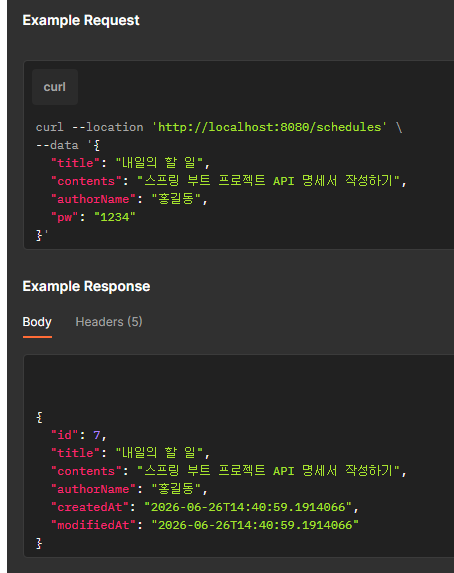Click the "1234" password value
This screenshot has height=573, width=454.
[x=115, y=217]
